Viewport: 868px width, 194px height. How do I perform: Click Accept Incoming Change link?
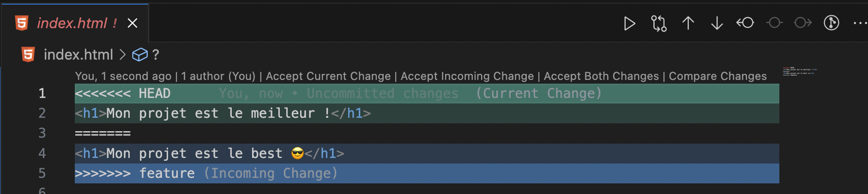coord(467,76)
